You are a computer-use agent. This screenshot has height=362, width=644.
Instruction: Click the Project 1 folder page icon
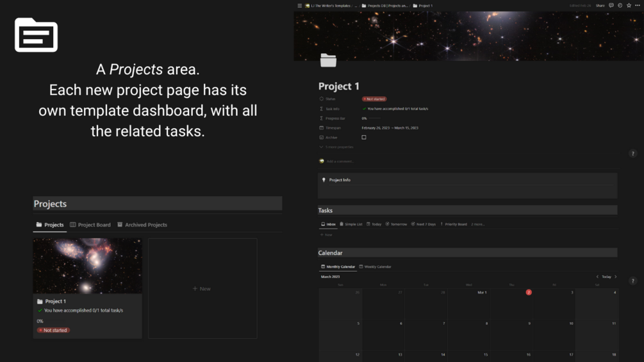pyautogui.click(x=328, y=60)
